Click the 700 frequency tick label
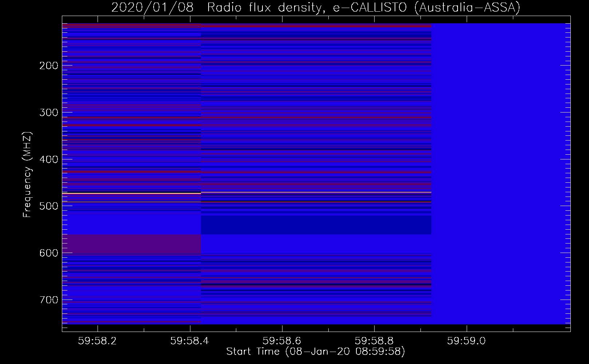Image resolution: width=589 pixels, height=364 pixels. pyautogui.click(x=49, y=300)
